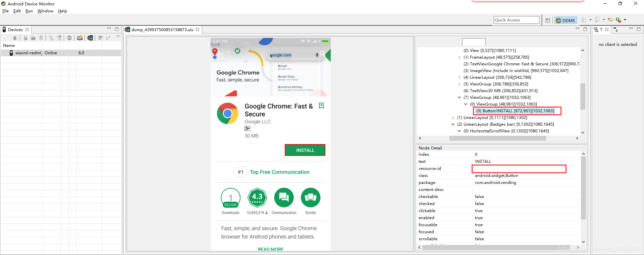644x255 pixels.
Task: Click the Next Annotation toolbar icon
Action: pyautogui.click(x=584, y=20)
